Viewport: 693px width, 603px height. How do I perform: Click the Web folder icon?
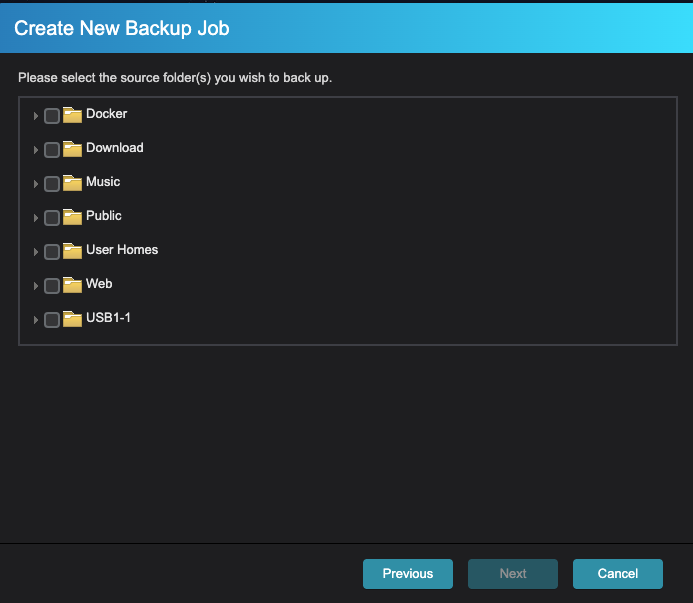click(72, 285)
